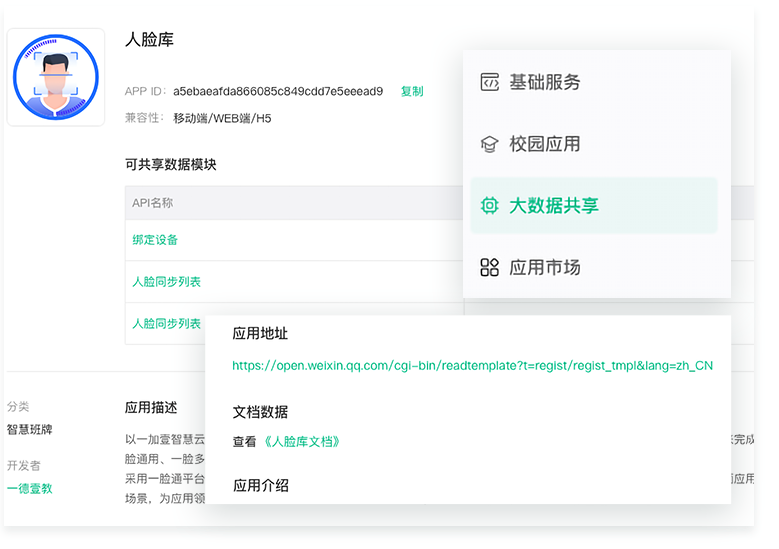Image resolution: width=779 pixels, height=549 pixels.
Task: Click the 可共享数据模块 section heading
Action: click(x=170, y=164)
